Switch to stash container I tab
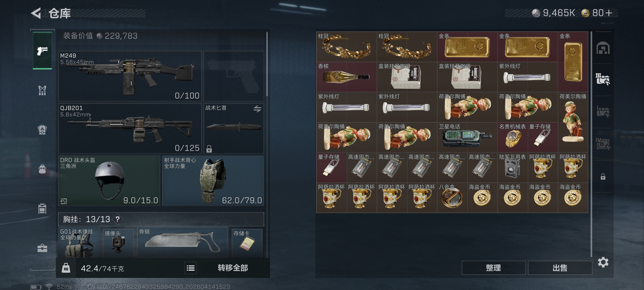 (603, 111)
